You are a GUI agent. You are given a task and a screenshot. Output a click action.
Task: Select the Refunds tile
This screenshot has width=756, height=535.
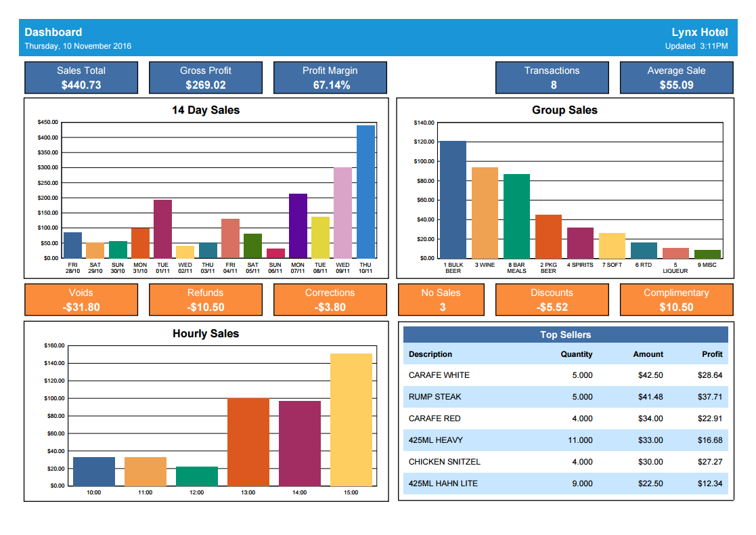pyautogui.click(x=206, y=300)
